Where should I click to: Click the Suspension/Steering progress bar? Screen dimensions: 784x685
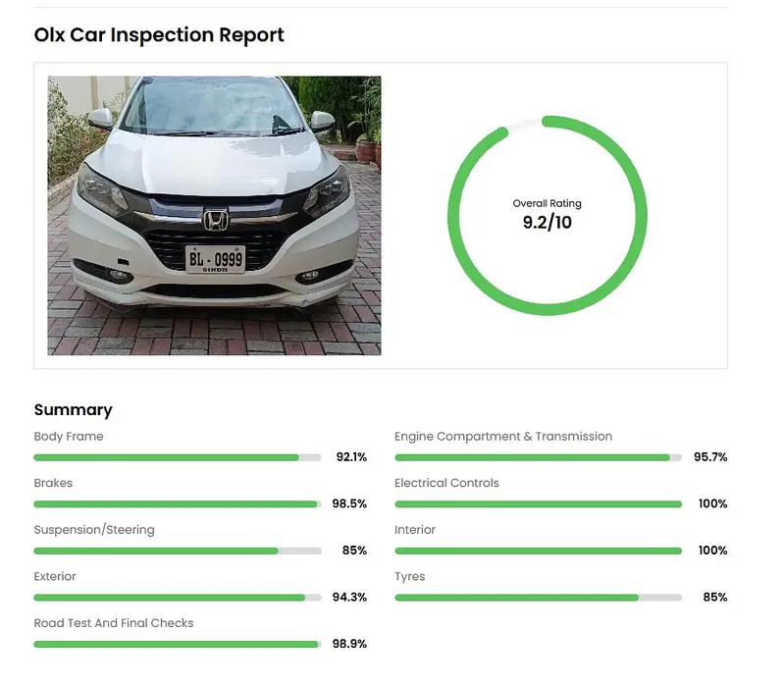178,551
